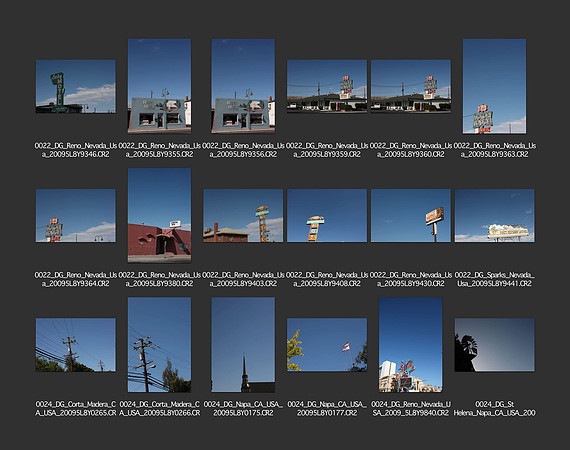Open thumbnail of blue storefront 9355
This screenshot has width=570, height=450.
point(159,86)
